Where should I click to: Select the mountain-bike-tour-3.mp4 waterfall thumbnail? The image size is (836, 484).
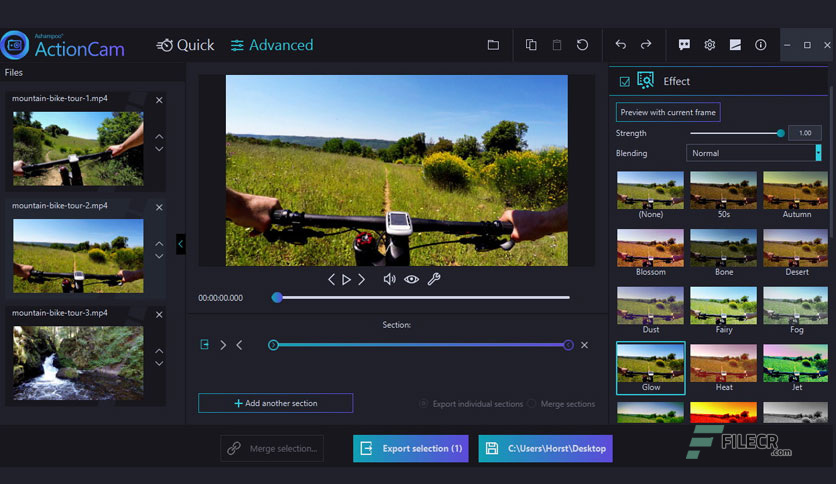pos(78,363)
